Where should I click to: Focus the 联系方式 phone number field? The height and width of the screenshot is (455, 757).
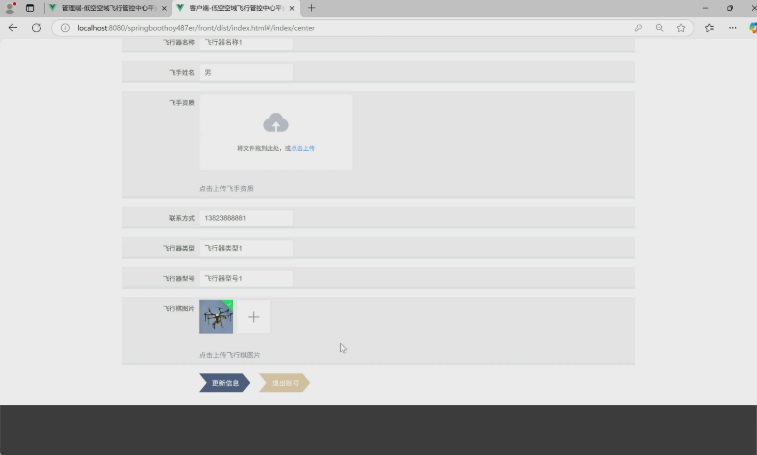tap(246, 218)
